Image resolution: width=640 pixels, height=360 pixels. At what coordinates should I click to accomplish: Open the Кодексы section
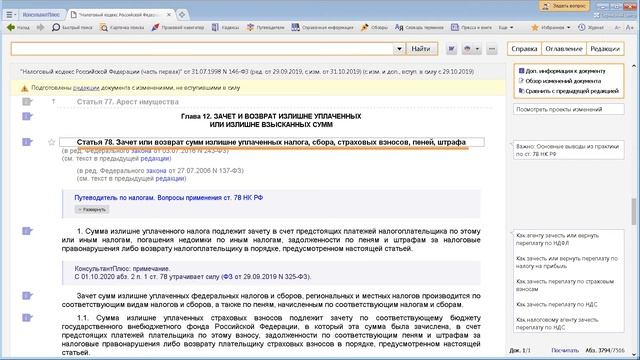click(225, 27)
